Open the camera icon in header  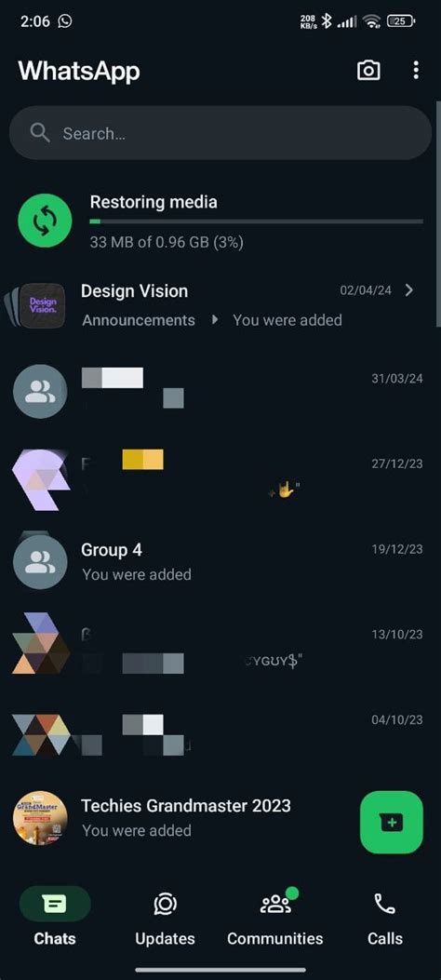(368, 71)
